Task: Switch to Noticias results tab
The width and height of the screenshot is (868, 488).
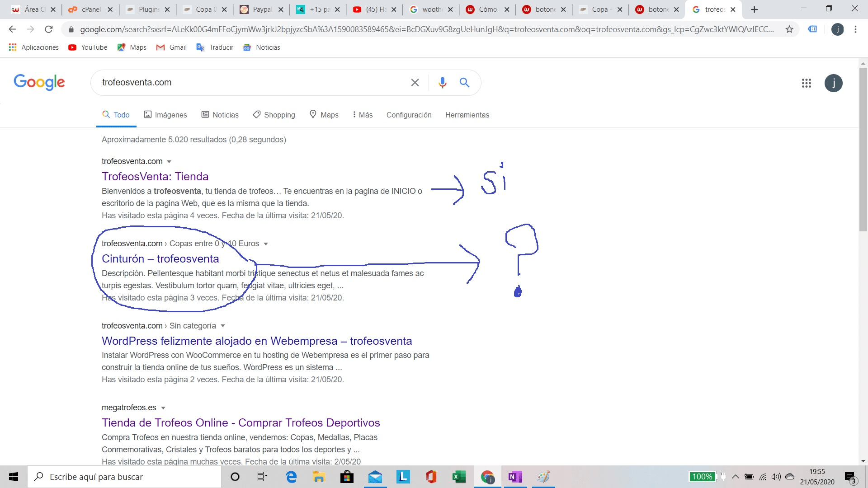Action: 220,115
